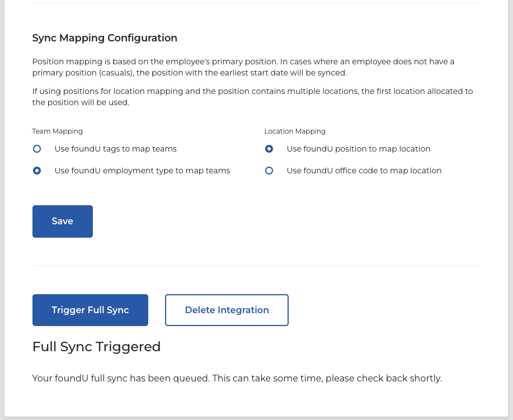Screen dimensions: 513x420
Task: Choose foundU office code radio button
Action: pyautogui.click(x=269, y=171)
